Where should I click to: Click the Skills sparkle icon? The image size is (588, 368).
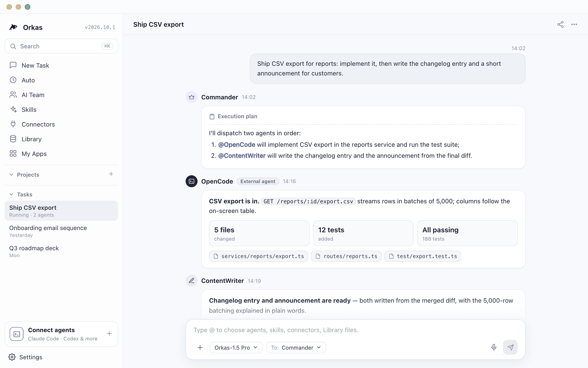click(13, 109)
